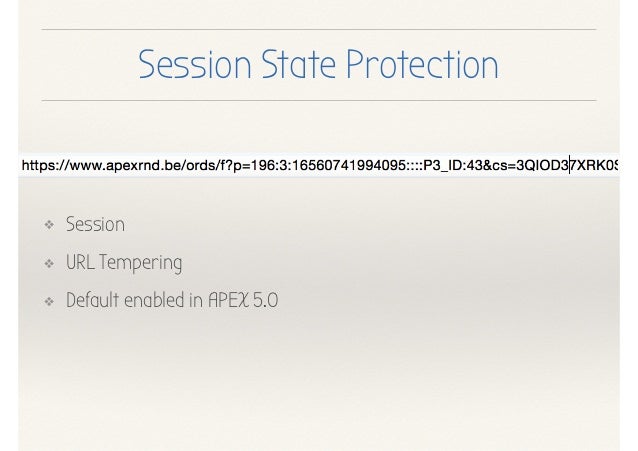This screenshot has width=638, height=451.
Task: Click the diamond bullet beside URL Tempering
Action: coord(49,263)
